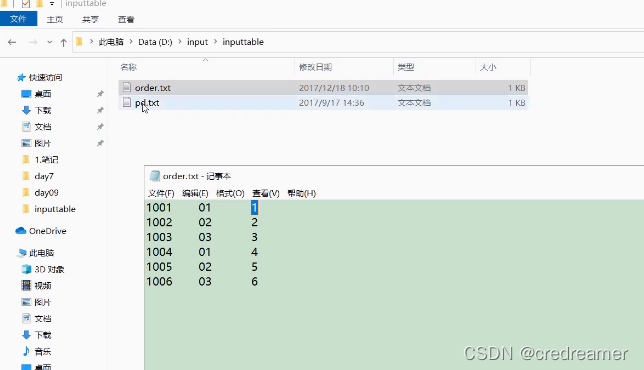
Task: Sort files by 大小 column header
Action: click(488, 67)
